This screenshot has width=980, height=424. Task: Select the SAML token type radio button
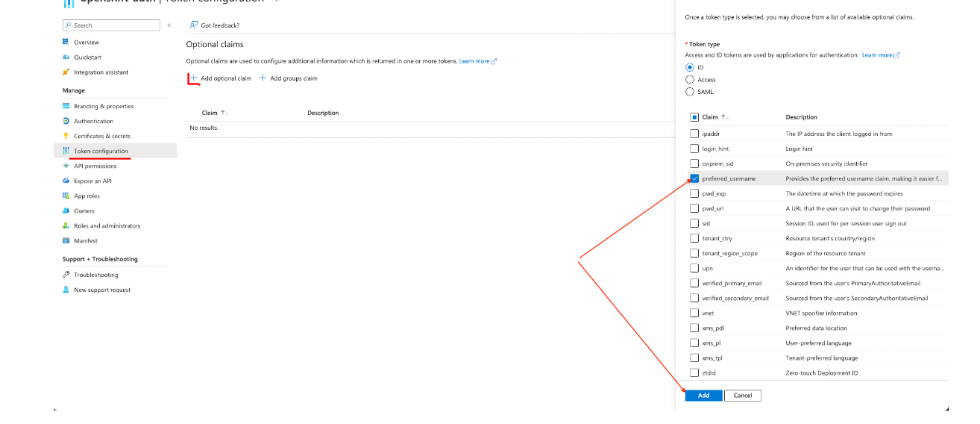690,92
